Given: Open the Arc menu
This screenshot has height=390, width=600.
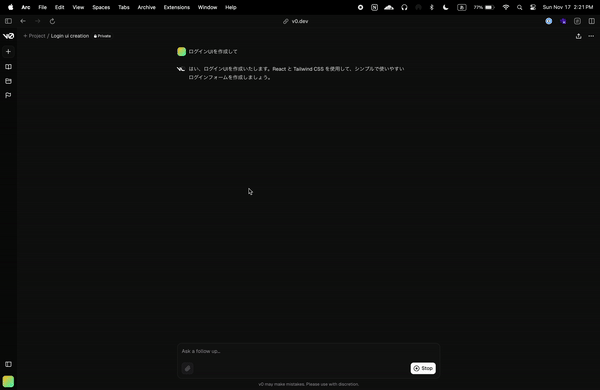Looking at the screenshot, I should (26, 7).
